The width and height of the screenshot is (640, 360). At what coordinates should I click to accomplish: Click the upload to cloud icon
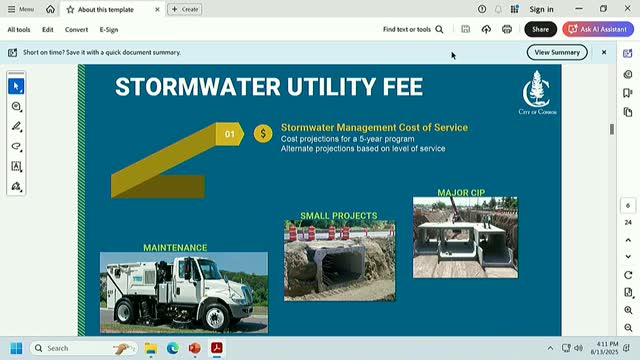click(x=486, y=29)
